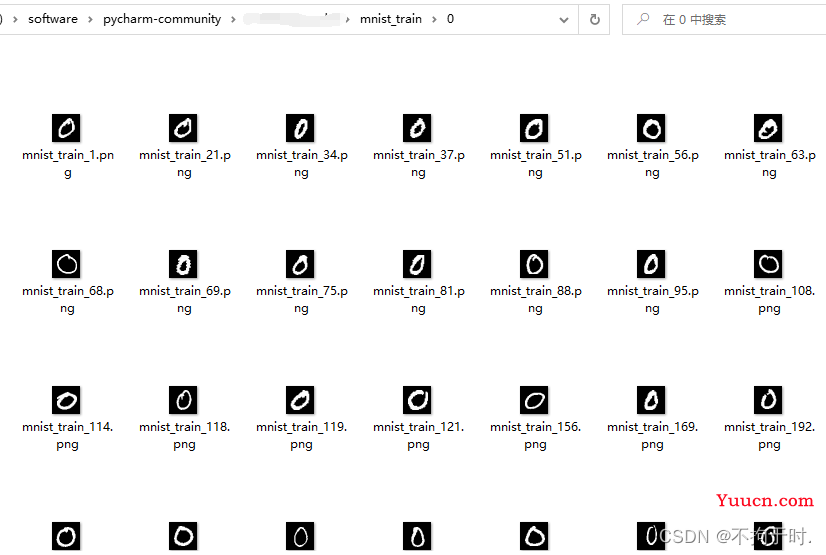The image size is (826, 555).
Task: Select the mnist_train_95.png thumbnail
Action: 651,264
